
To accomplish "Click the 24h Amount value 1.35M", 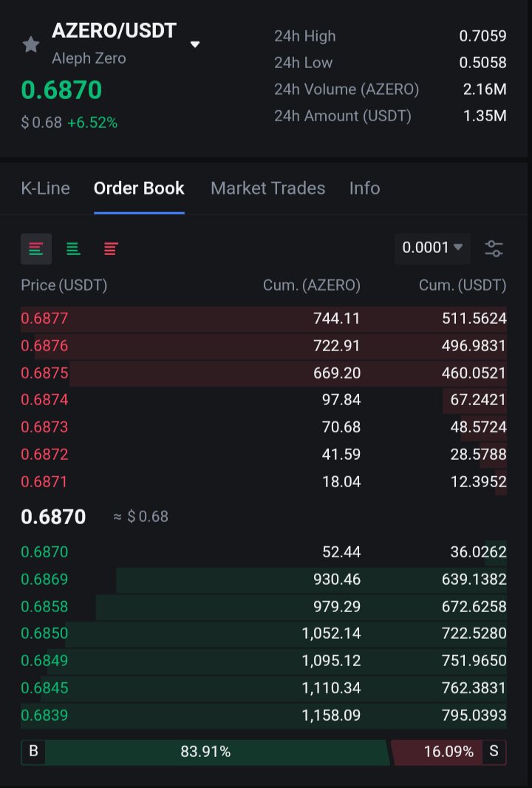I will tap(485, 115).
